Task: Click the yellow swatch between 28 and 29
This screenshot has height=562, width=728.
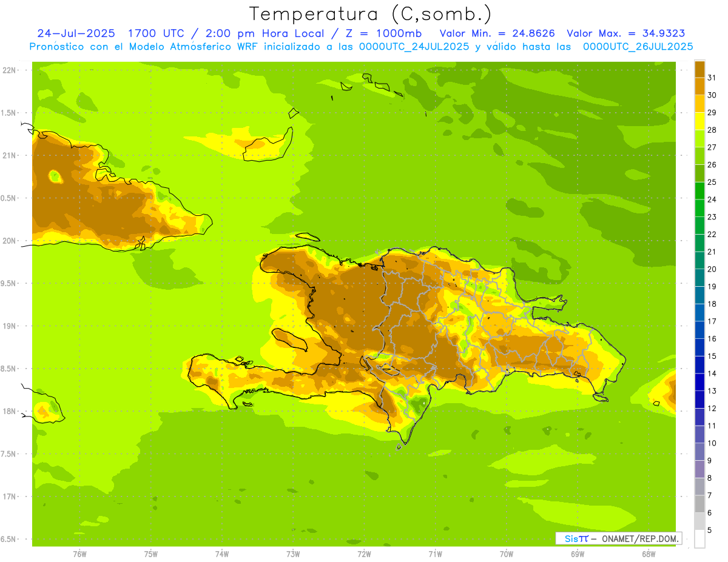Action: coord(699,121)
